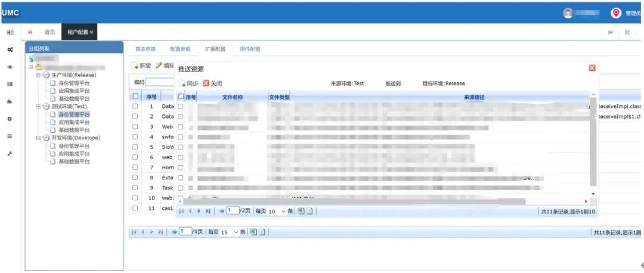
Task: Click the 文件名称 column header in dialog
Action: coord(233,97)
